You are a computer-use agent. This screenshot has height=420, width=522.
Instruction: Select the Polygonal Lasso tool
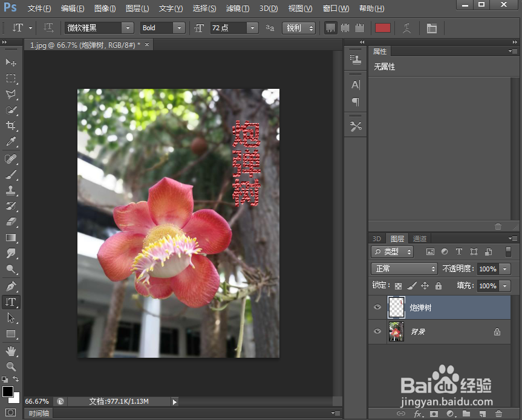coord(11,94)
